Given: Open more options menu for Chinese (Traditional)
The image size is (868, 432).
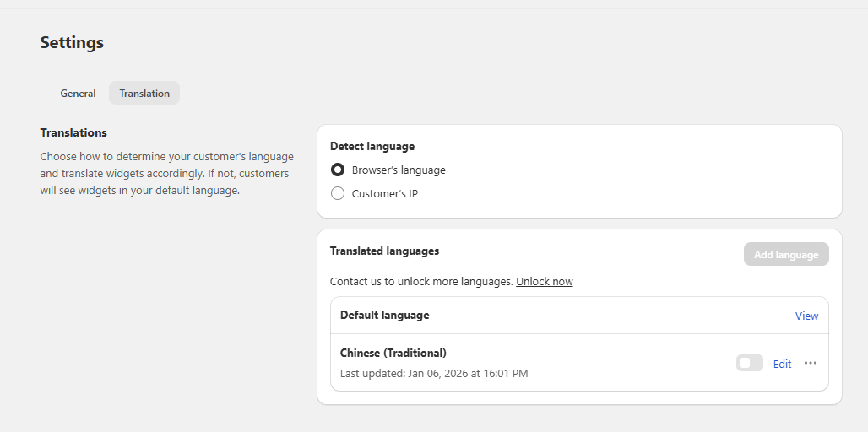Looking at the screenshot, I should pos(811,363).
